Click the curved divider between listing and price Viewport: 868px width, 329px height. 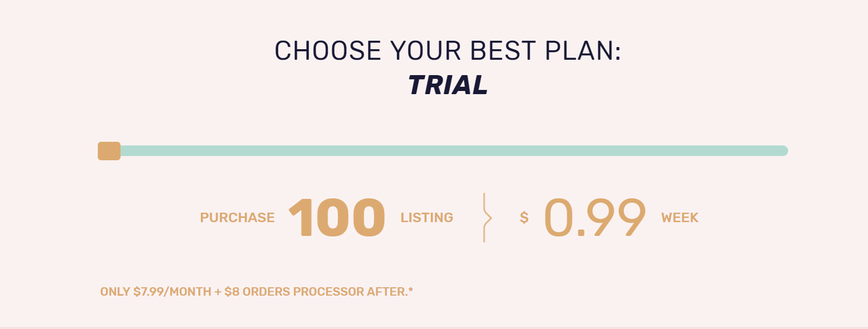tap(485, 217)
